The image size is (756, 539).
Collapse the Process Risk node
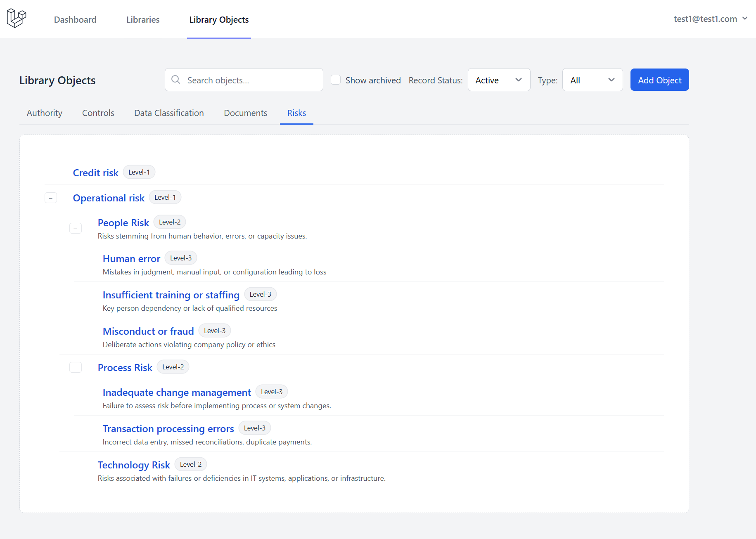coord(76,367)
